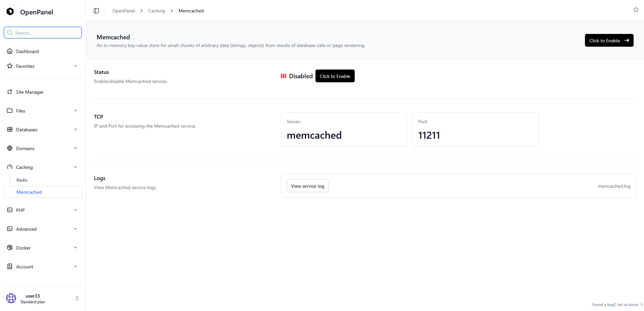The height and width of the screenshot is (311, 644).
Task: Open Domains using the globe icon
Action: pyautogui.click(x=10, y=148)
